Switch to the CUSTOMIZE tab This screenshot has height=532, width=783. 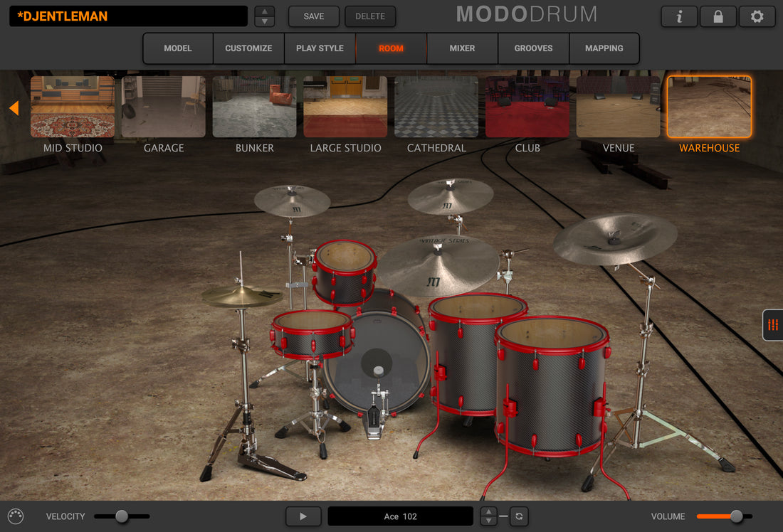click(x=248, y=48)
